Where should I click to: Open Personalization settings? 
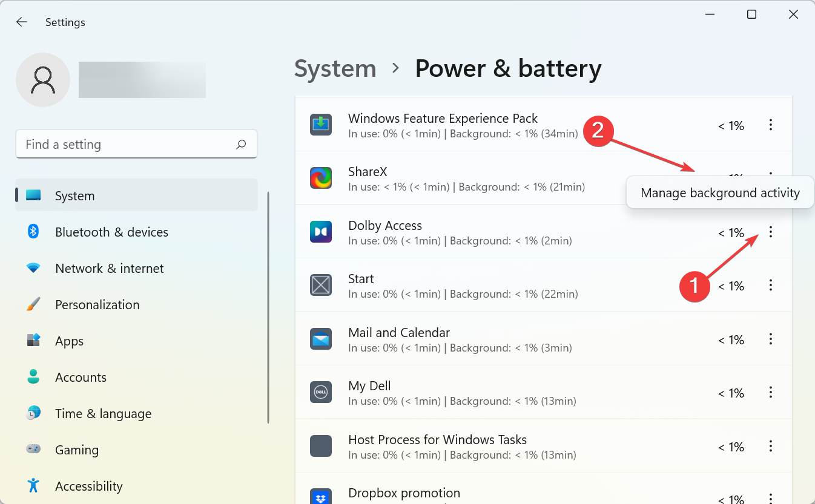point(136,304)
